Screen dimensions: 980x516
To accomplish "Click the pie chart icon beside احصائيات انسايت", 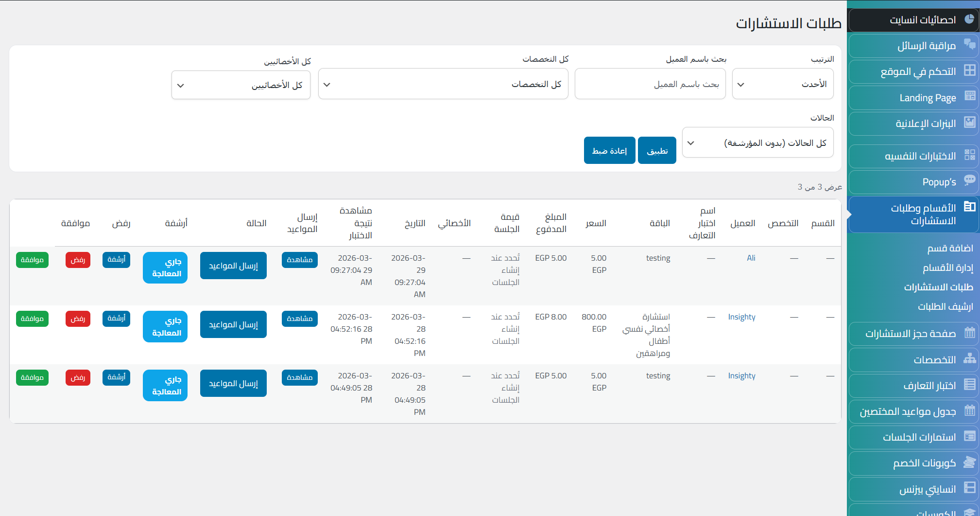I will tap(969, 19).
